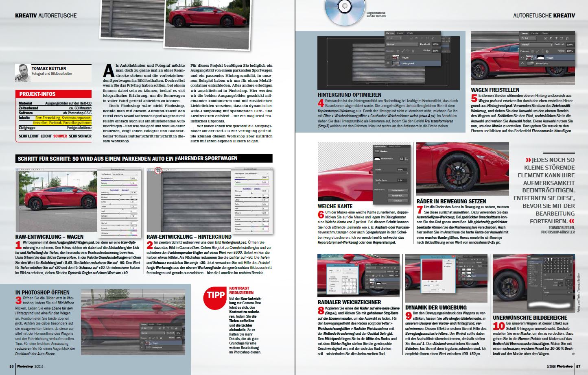
Task: Lock all padlock icon, Wagen freistellen panel
Action: coord(547,51)
